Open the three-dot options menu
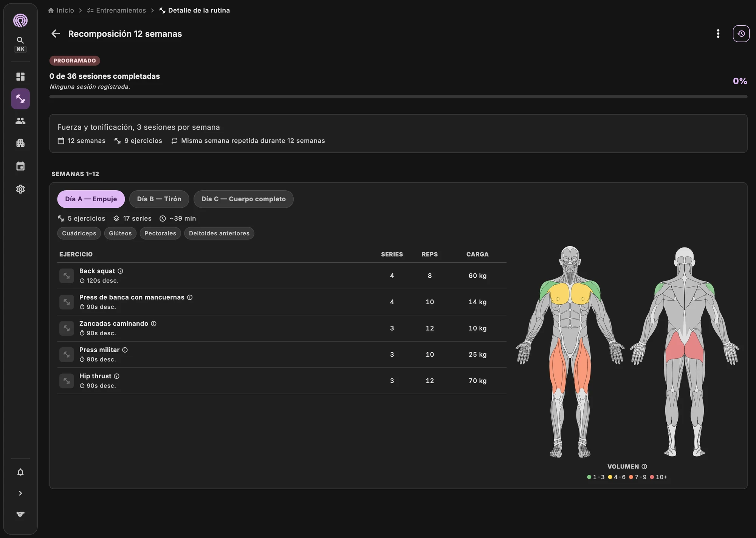Image resolution: width=756 pixels, height=538 pixels. [x=718, y=34]
